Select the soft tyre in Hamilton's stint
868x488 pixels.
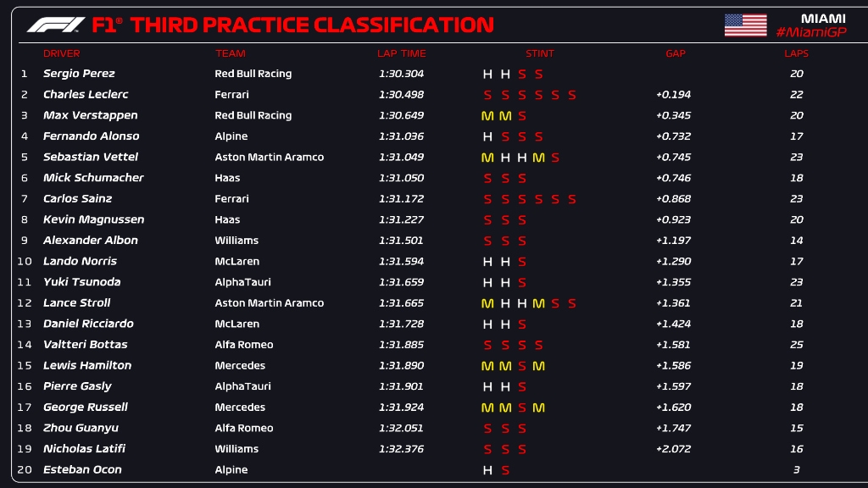[522, 366]
